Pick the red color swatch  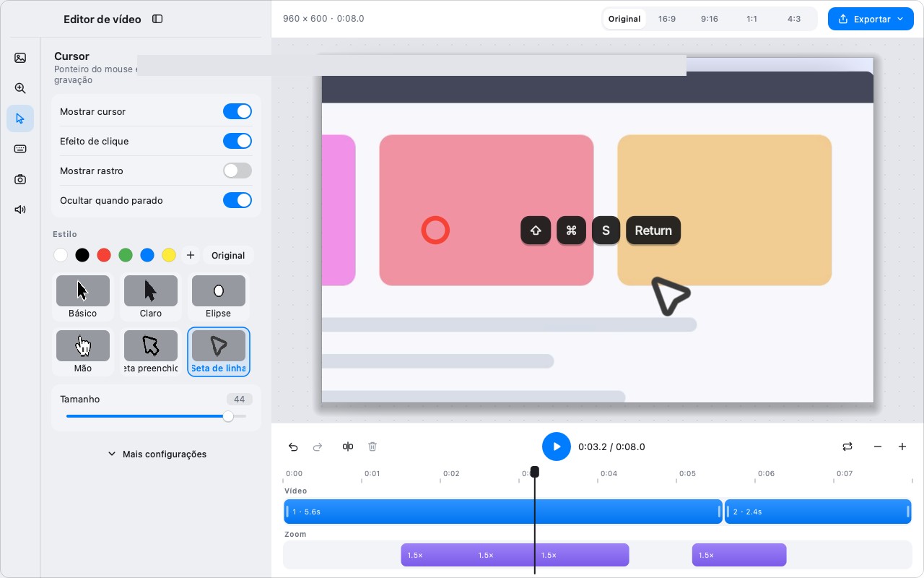point(104,255)
